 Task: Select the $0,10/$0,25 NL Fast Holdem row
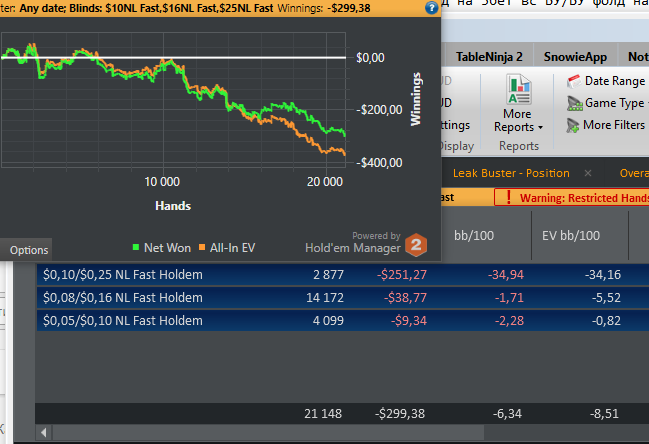click(x=343, y=275)
